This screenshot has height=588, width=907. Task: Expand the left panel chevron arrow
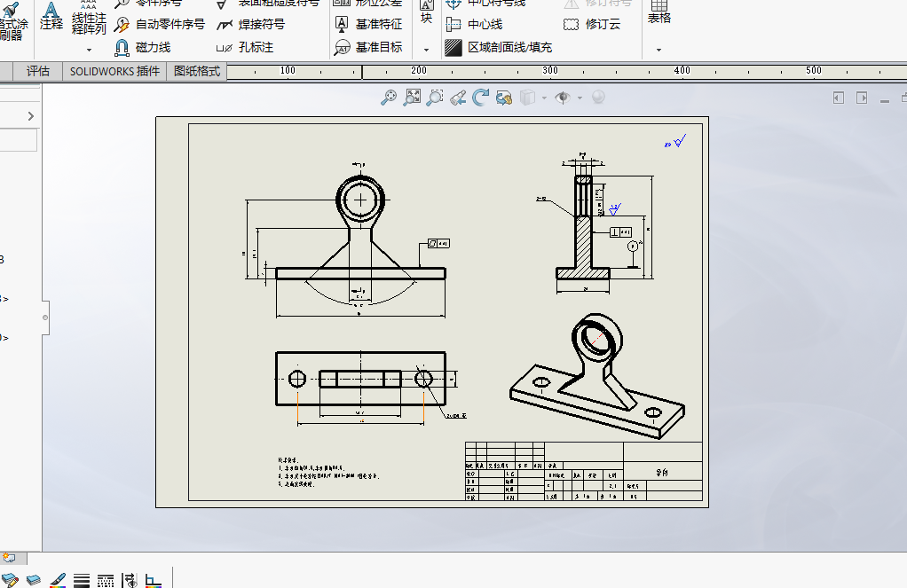pyautogui.click(x=31, y=116)
